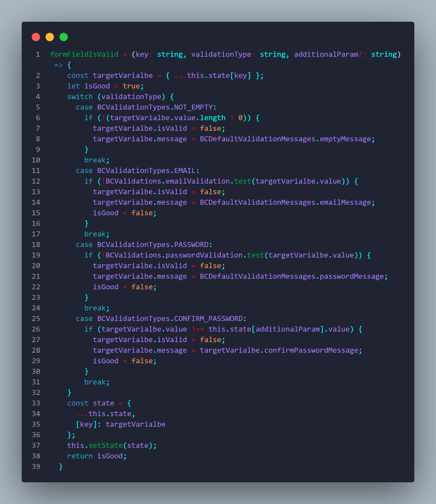Image resolution: width=436 pixels, height=504 pixels.
Task: Click the !== operator on line 26
Action: (x=198, y=329)
